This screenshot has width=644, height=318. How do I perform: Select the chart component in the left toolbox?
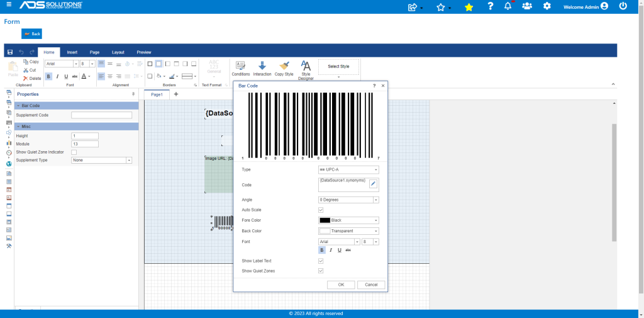[9, 143]
